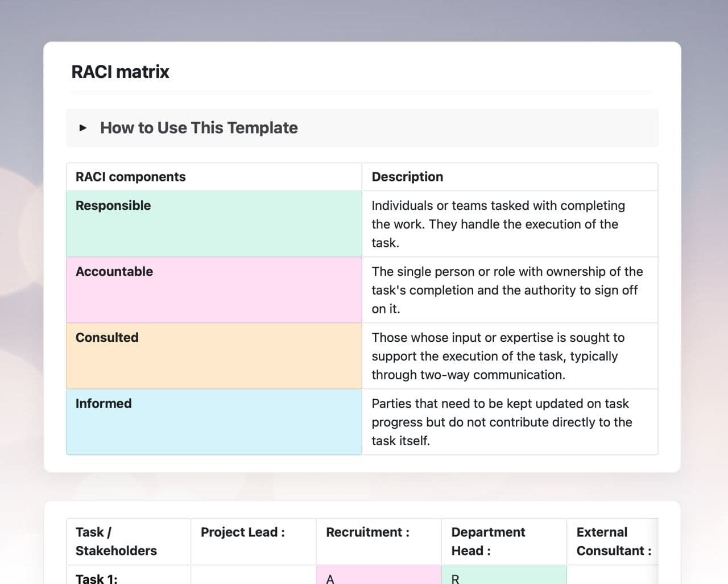Click the Project Lead column header

coord(253,541)
